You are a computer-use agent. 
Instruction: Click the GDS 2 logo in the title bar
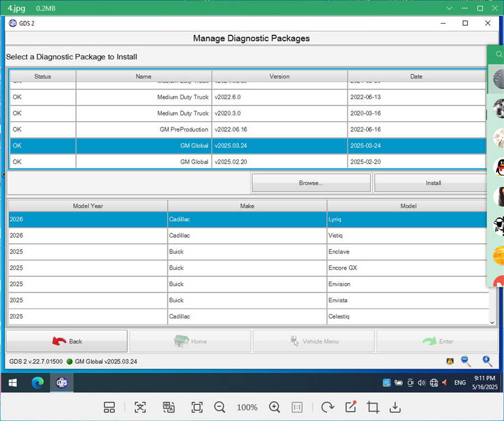pyautogui.click(x=12, y=23)
